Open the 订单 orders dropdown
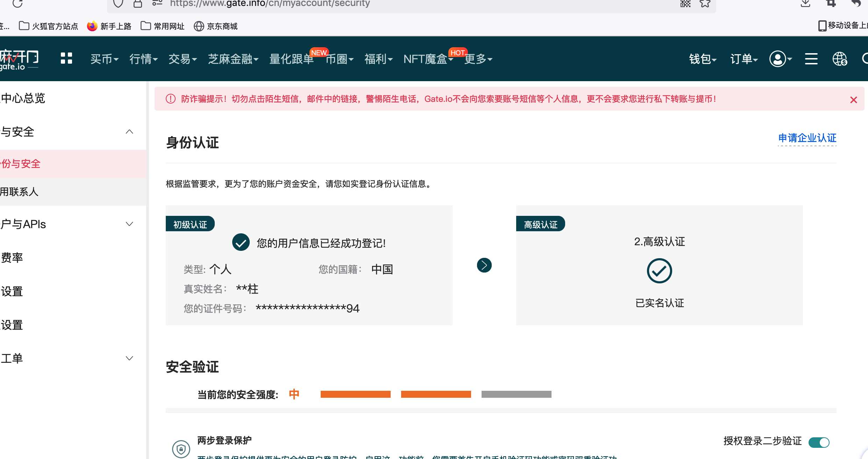Screen dimensions: 868x459 pos(744,59)
